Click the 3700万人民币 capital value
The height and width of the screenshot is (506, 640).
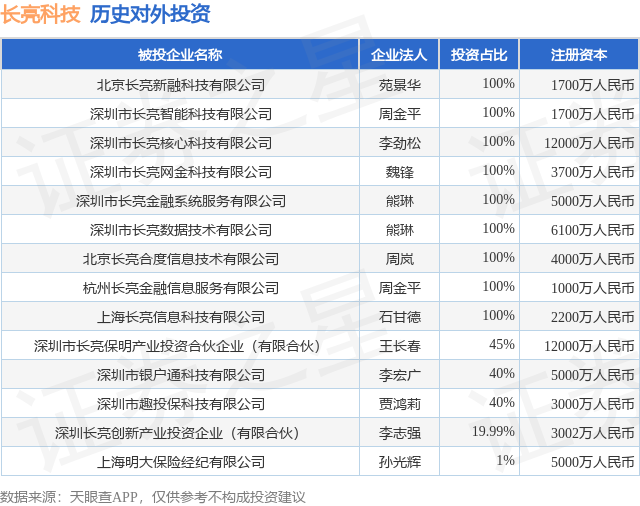coord(592,172)
